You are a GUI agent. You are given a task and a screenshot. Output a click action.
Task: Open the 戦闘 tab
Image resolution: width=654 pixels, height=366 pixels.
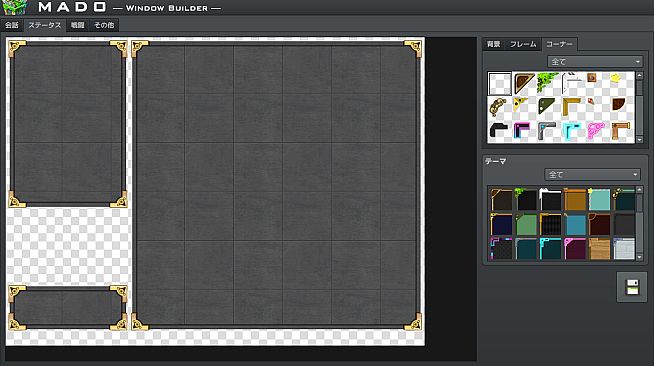[x=78, y=25]
